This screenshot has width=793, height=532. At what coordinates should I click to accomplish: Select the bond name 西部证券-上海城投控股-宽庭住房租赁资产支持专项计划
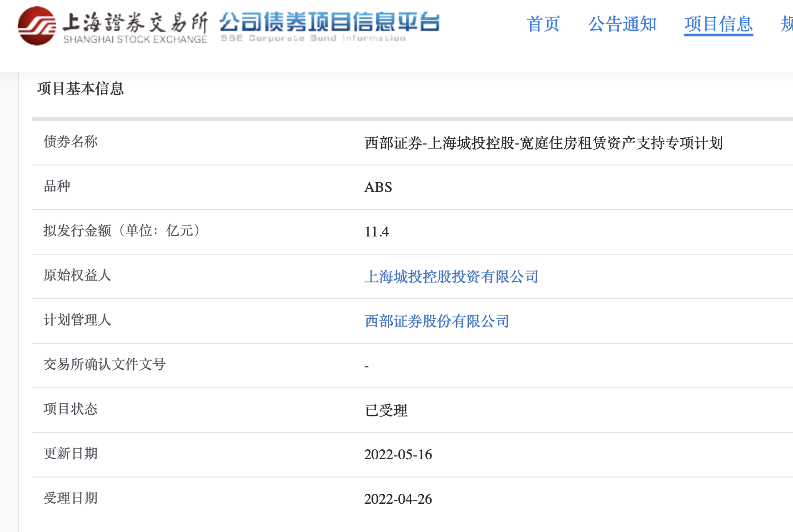[543, 143]
